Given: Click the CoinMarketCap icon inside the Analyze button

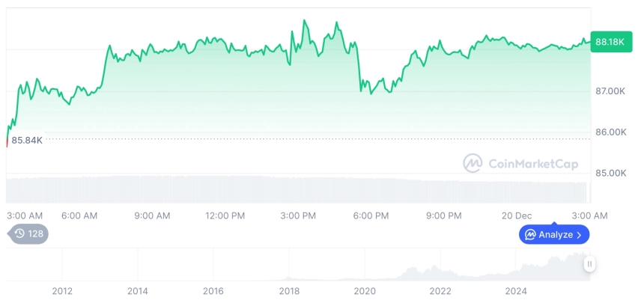Looking at the screenshot, I should [x=530, y=235].
